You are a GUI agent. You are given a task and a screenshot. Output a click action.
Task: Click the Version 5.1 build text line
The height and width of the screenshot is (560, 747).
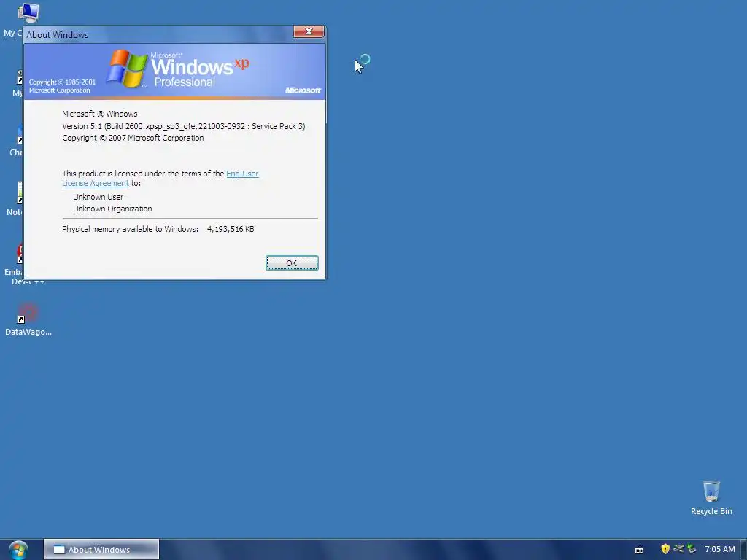point(183,126)
